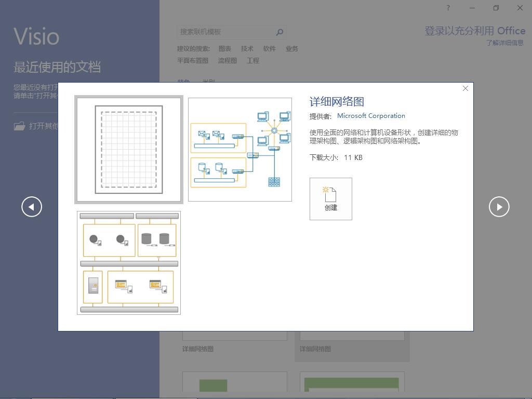Viewport: 532px width, 399px height.
Task: Click the help question mark icon
Action: (448, 8)
